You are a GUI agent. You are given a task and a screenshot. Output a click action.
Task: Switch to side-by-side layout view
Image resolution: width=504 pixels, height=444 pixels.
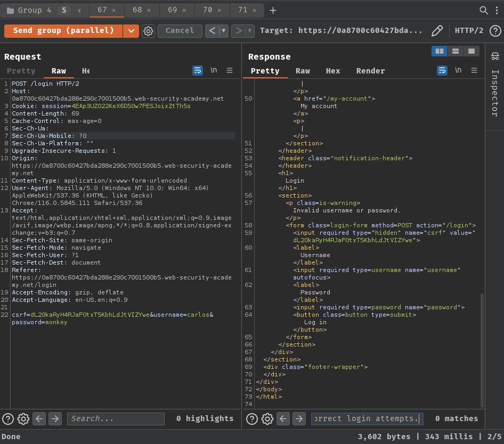440,51
